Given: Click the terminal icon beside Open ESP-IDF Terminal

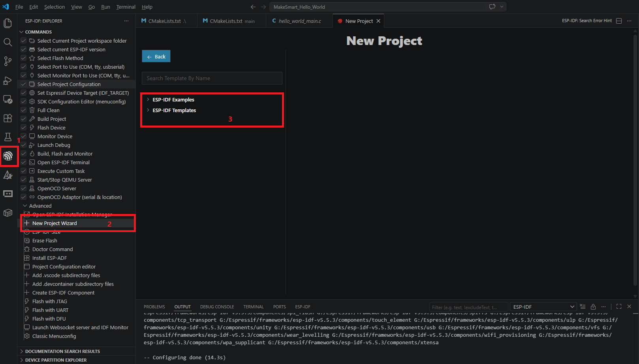Looking at the screenshot, I should pos(32,162).
